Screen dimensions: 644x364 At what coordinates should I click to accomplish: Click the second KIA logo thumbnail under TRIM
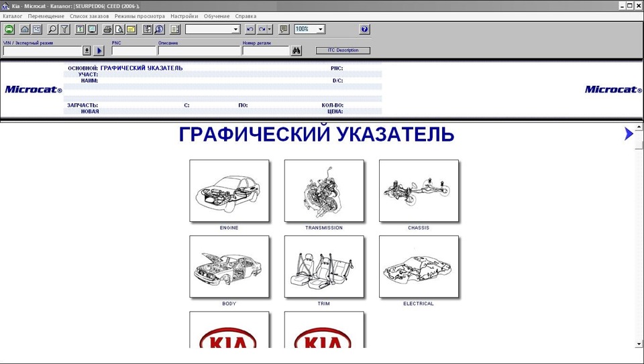(x=324, y=330)
